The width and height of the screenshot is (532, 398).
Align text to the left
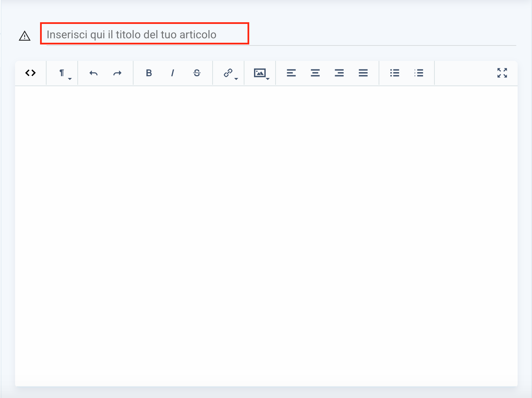tap(291, 73)
